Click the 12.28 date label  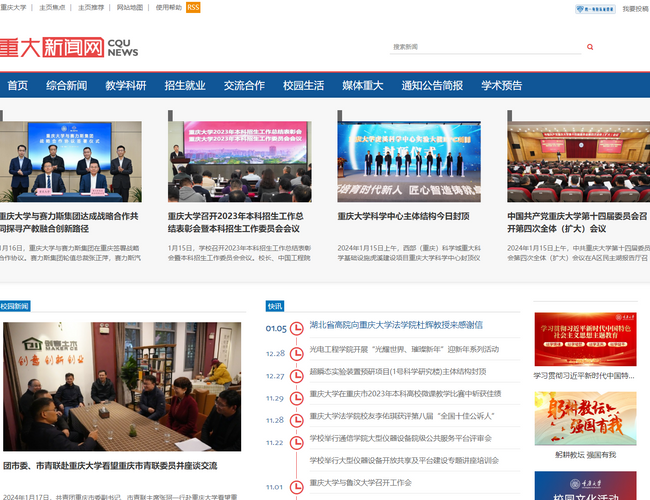click(x=275, y=354)
